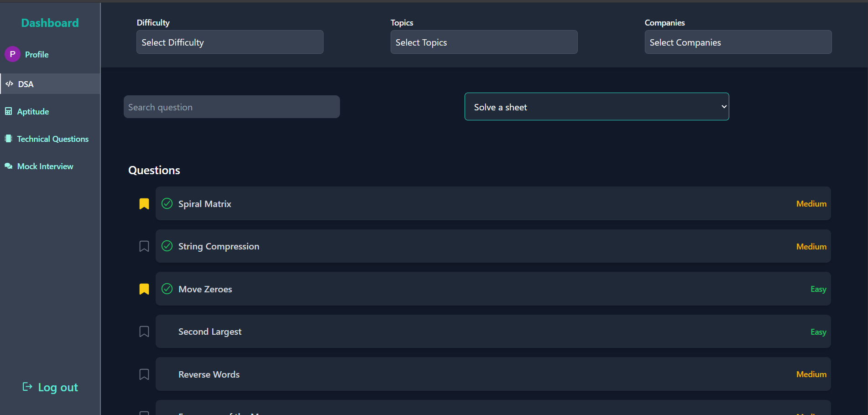Focus the Search question field
868x415 pixels.
(231, 107)
